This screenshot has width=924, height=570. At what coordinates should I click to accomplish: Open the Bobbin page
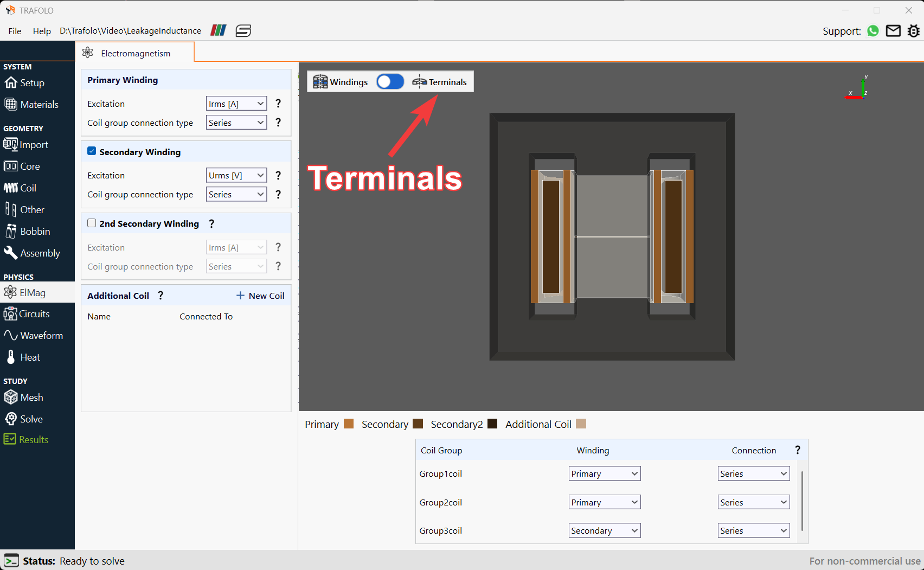(x=28, y=232)
